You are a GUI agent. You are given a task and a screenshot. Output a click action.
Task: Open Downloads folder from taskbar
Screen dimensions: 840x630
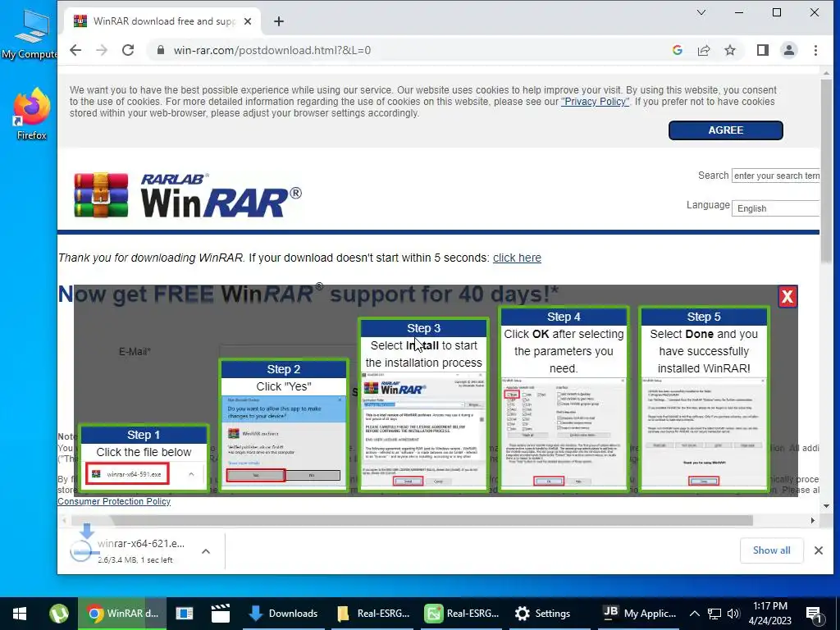click(x=283, y=614)
